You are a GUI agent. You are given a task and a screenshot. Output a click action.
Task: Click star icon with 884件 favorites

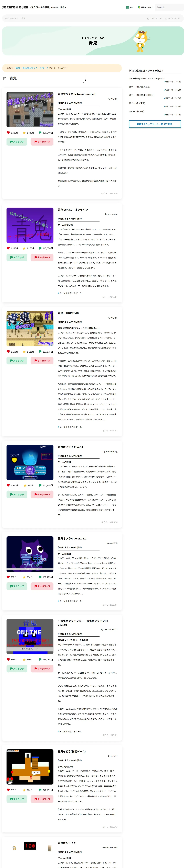click(24, 577)
